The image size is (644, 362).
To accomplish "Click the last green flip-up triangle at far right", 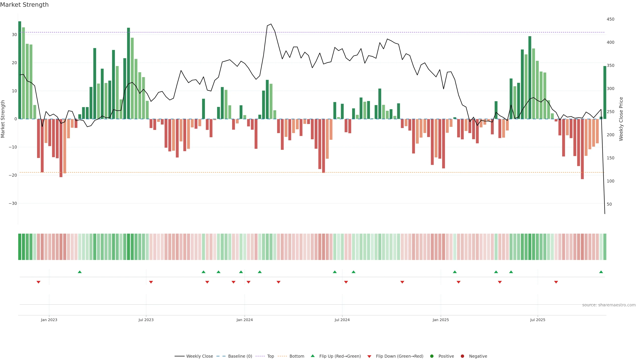I will click(601, 272).
